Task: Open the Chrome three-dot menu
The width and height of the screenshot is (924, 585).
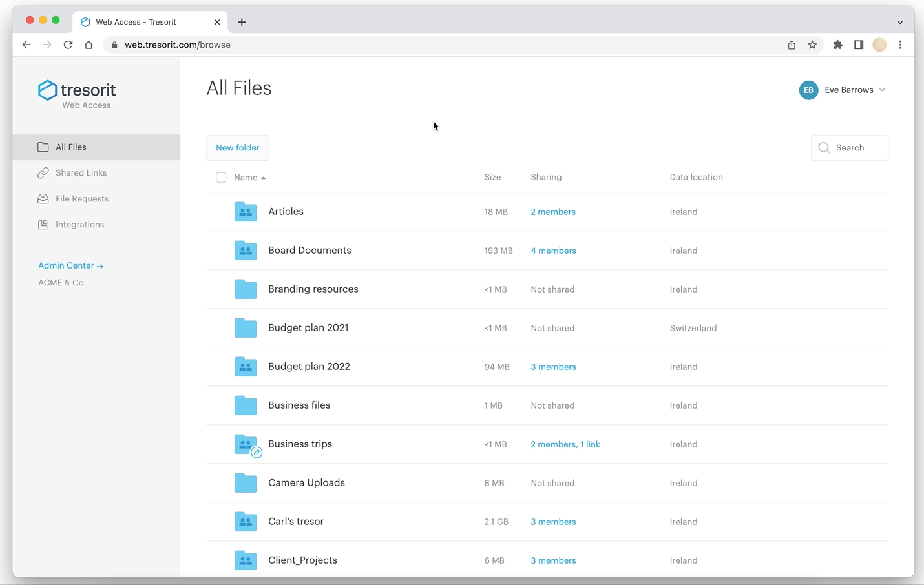Action: (x=900, y=45)
